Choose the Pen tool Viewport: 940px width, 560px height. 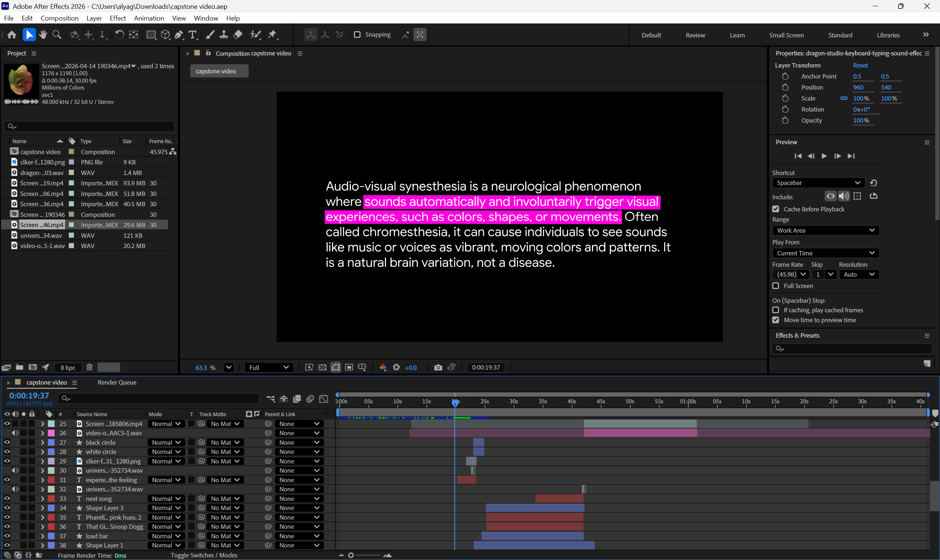(179, 35)
